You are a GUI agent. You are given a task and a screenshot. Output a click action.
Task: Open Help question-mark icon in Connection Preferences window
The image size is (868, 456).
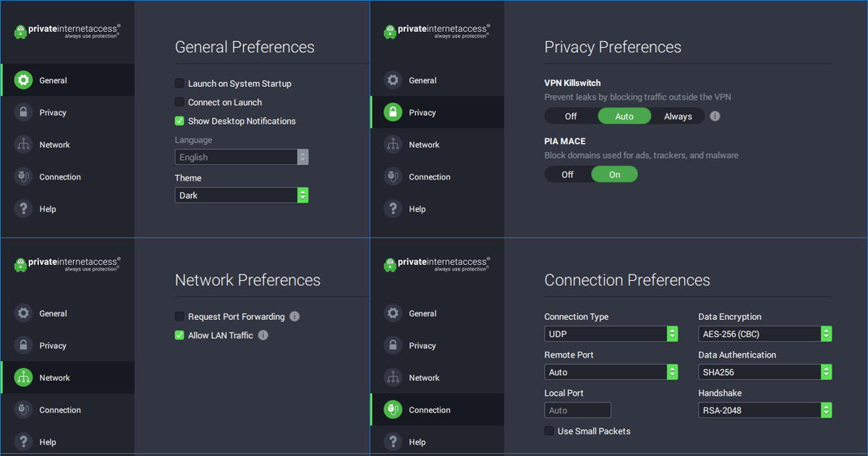[x=393, y=442]
